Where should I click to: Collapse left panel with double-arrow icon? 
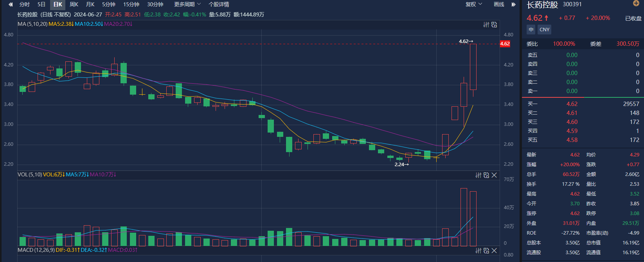tap(11, 4)
